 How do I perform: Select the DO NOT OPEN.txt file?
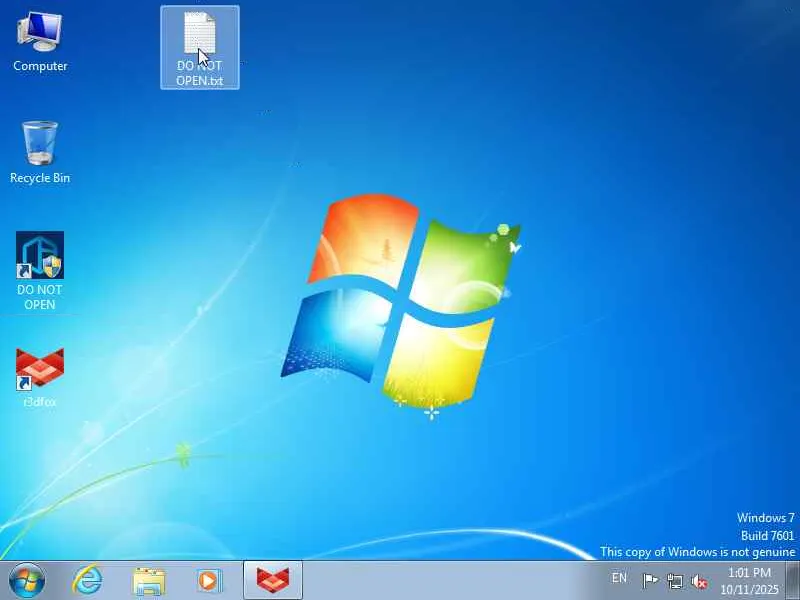click(199, 47)
